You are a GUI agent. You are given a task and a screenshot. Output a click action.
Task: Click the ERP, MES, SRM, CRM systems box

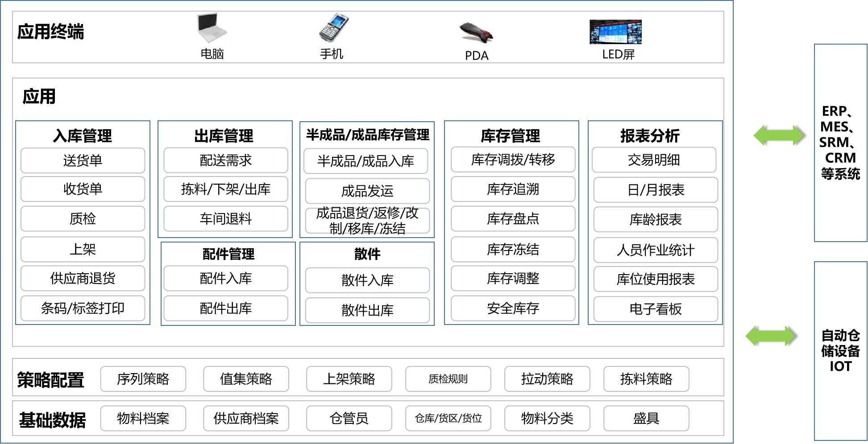point(840,143)
